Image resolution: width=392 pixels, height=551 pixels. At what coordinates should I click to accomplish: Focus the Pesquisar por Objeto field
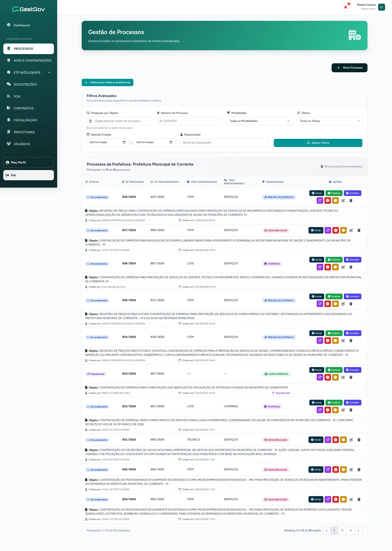point(119,121)
